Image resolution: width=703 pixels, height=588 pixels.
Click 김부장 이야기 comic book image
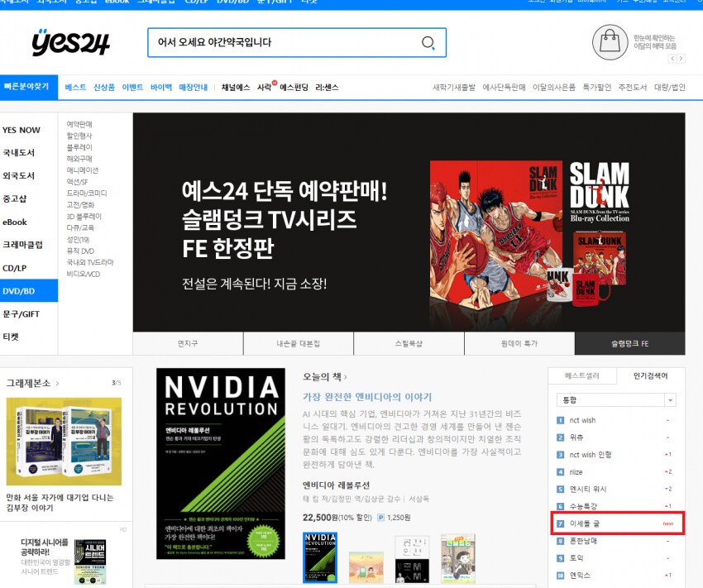64,442
